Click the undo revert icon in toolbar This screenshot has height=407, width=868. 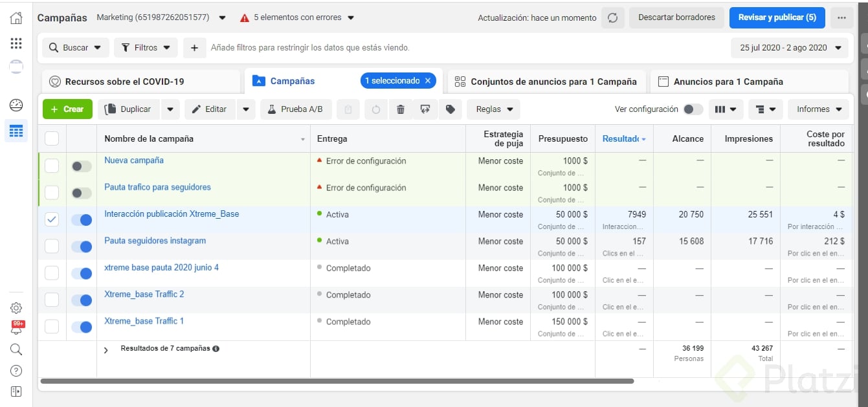tap(376, 109)
